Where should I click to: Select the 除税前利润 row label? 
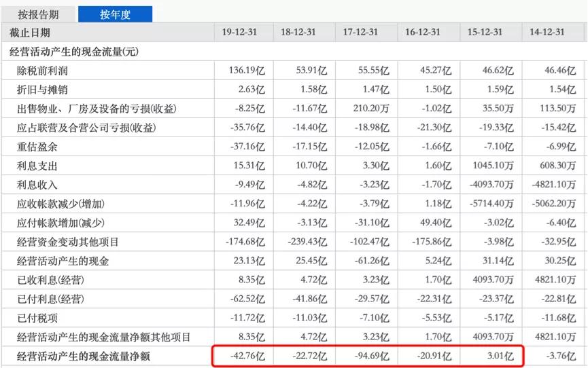click(42, 71)
